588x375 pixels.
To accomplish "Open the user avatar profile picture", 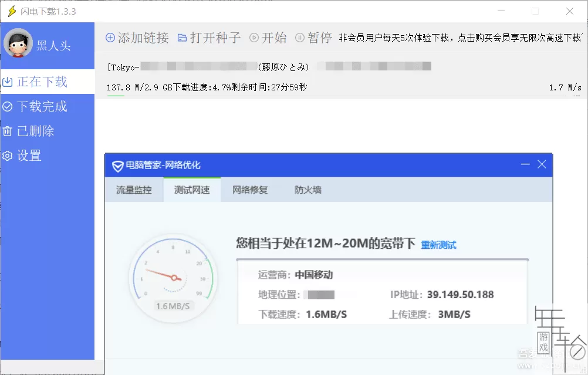I will pyautogui.click(x=18, y=43).
